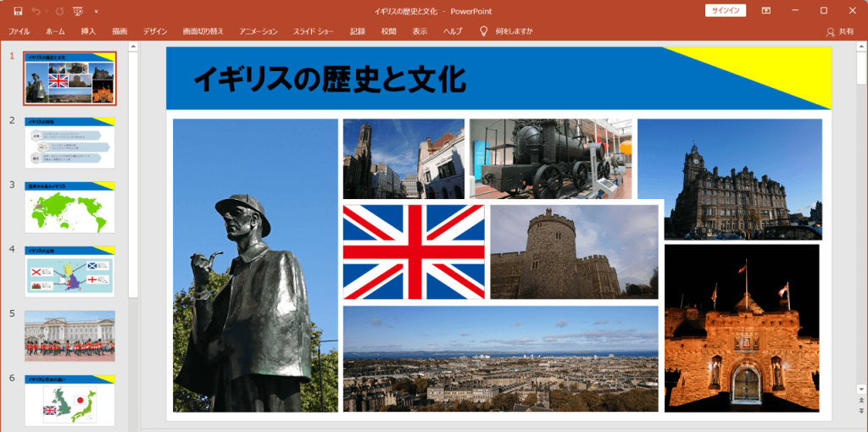Select the church tower street photo
The height and width of the screenshot is (432, 868).
[403, 158]
